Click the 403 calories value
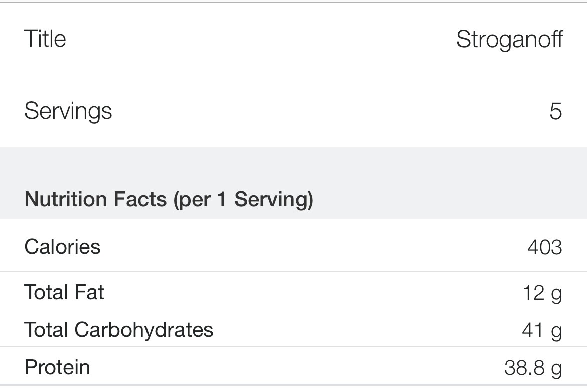The width and height of the screenshot is (587, 392). point(544,247)
